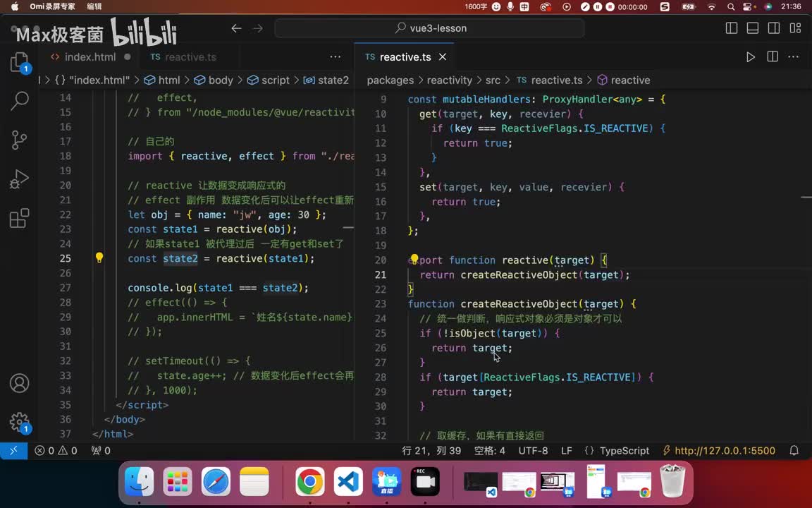
Task: Open the customize layout icon
Action: pyautogui.click(x=795, y=28)
